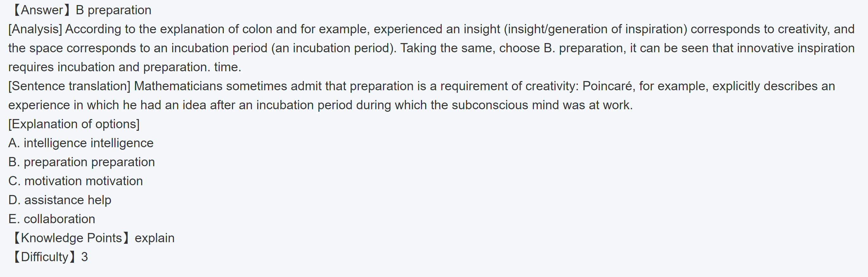Image resolution: width=868 pixels, height=277 pixels.
Task: Select option "E. collaboration"
Action: click(x=52, y=219)
